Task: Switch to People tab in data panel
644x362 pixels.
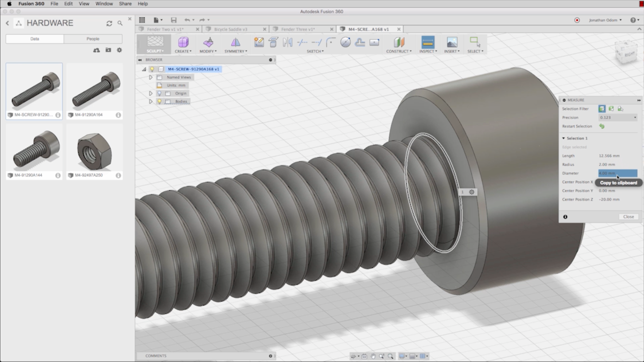Action: (x=93, y=39)
